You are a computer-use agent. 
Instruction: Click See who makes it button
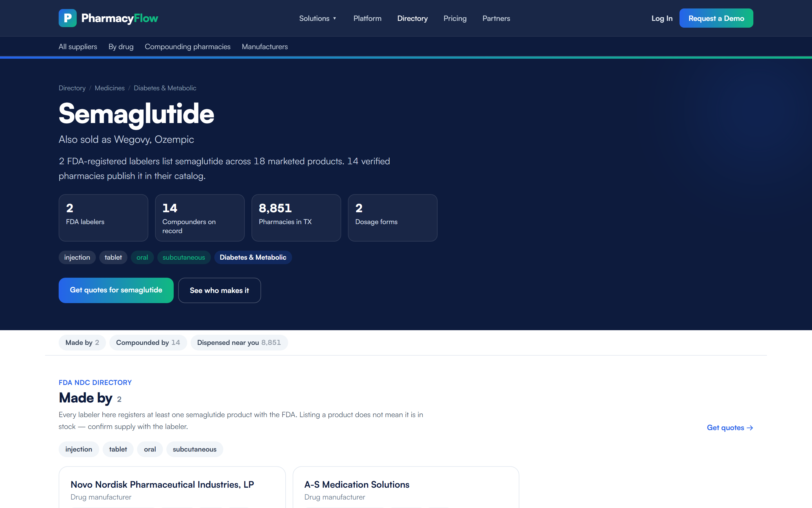pos(219,290)
